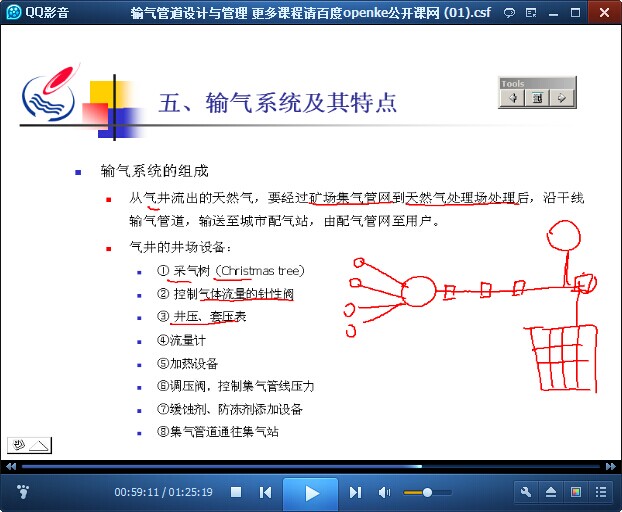
Task: Click the footprint history icon
Action: pyautogui.click(x=23, y=492)
